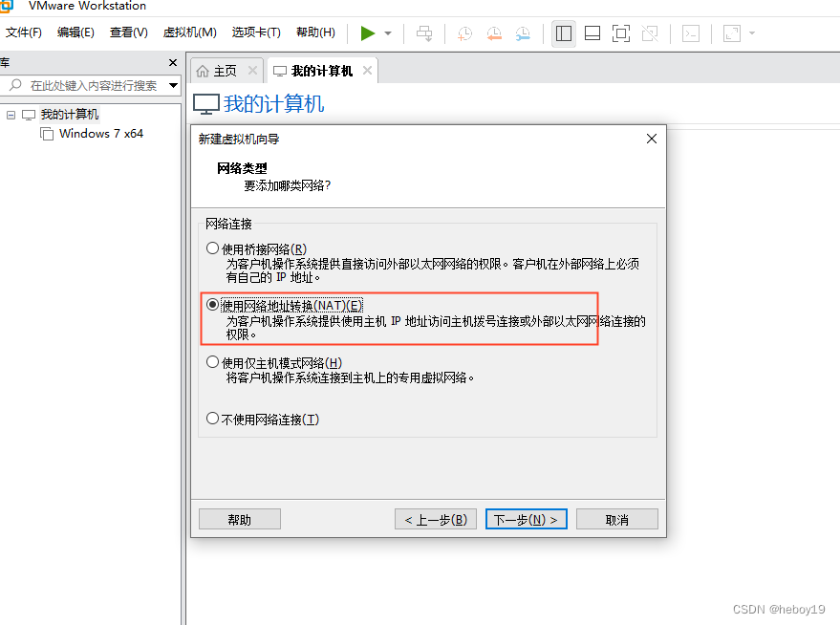Image resolution: width=840 pixels, height=625 pixels.
Task: Toggle the thumbnail bar view icon
Action: click(592, 33)
